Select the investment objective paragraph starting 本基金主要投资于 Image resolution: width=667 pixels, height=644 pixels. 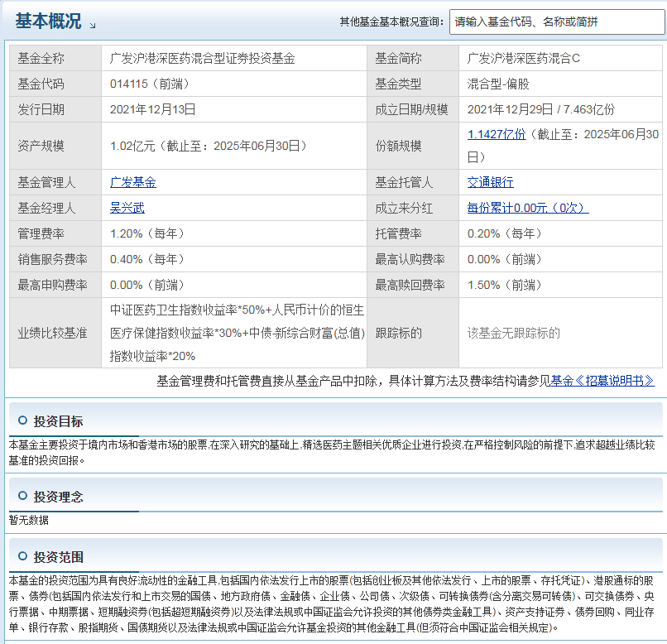pos(332,453)
